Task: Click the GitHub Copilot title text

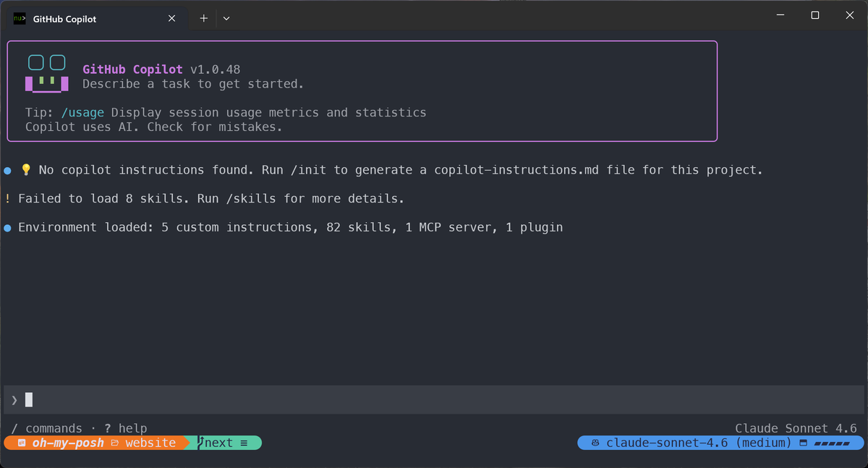Action: (132, 69)
